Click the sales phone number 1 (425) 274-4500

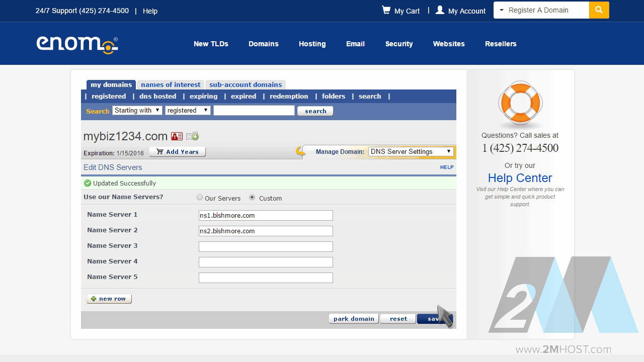(x=520, y=148)
